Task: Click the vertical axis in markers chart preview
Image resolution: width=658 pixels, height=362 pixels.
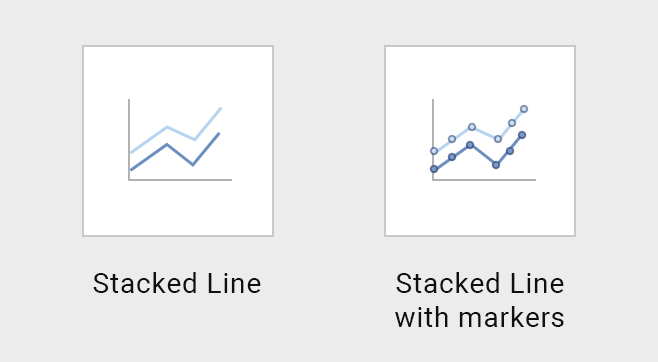Action: click(433, 140)
